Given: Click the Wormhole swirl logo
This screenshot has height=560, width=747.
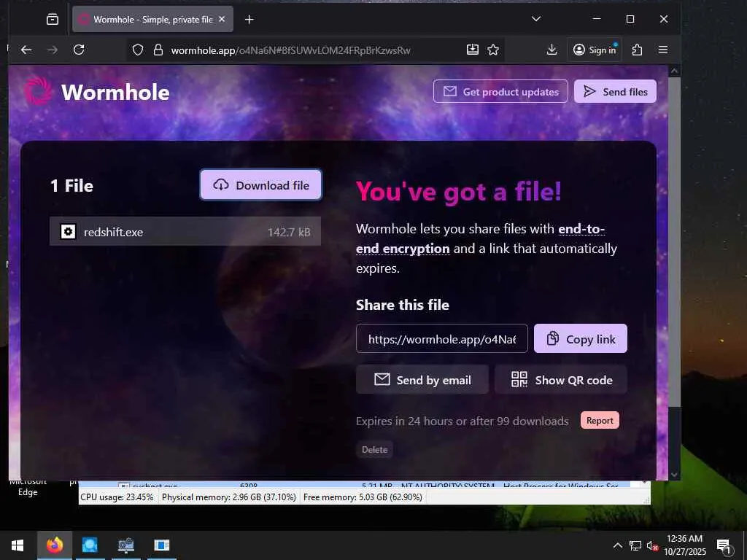Looking at the screenshot, I should tap(38, 91).
